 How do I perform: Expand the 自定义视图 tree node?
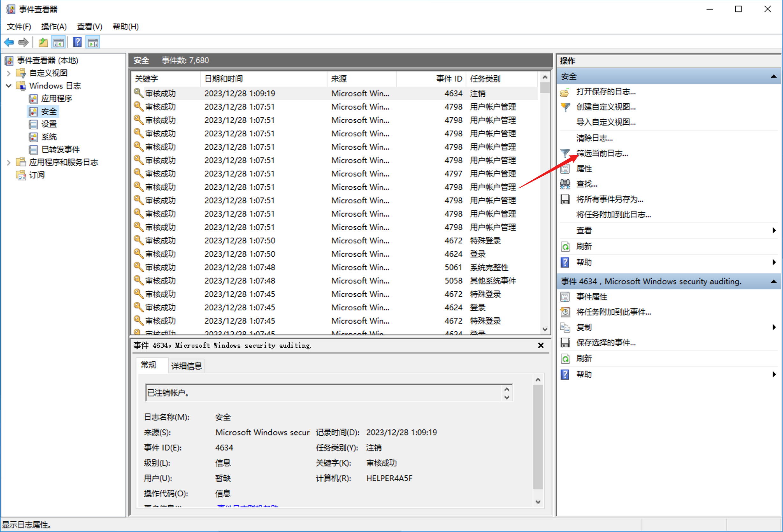coord(9,73)
